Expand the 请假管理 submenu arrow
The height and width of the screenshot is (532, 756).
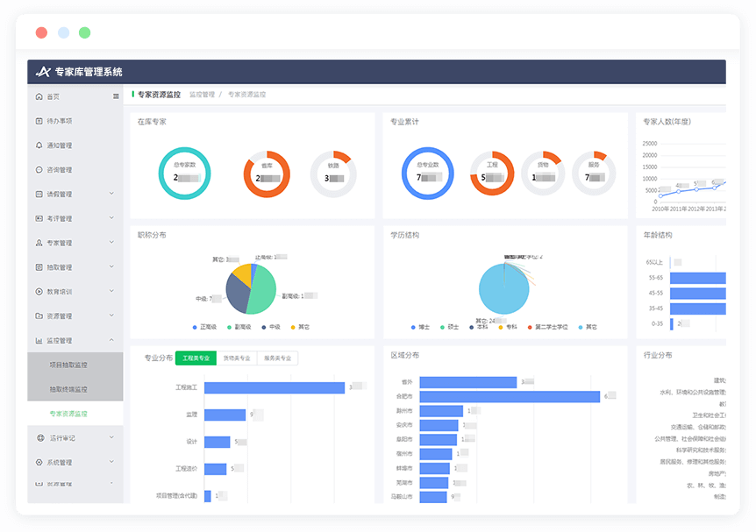[x=111, y=194]
